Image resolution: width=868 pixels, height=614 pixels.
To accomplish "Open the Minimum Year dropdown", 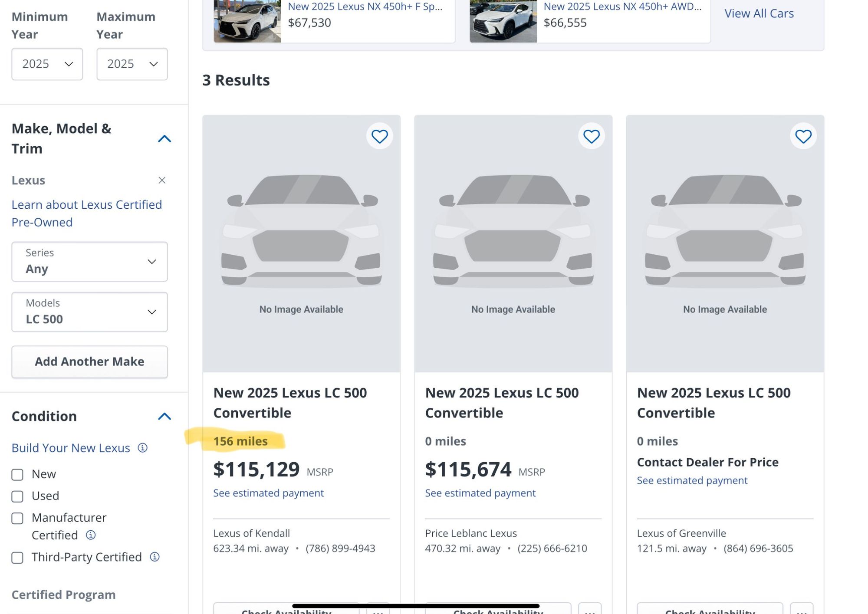I will click(47, 64).
